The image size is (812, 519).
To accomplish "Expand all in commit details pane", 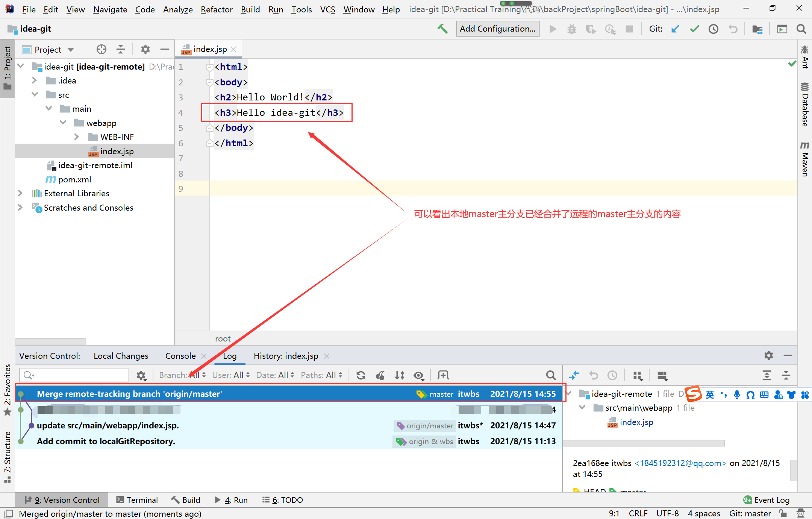I will click(767, 375).
